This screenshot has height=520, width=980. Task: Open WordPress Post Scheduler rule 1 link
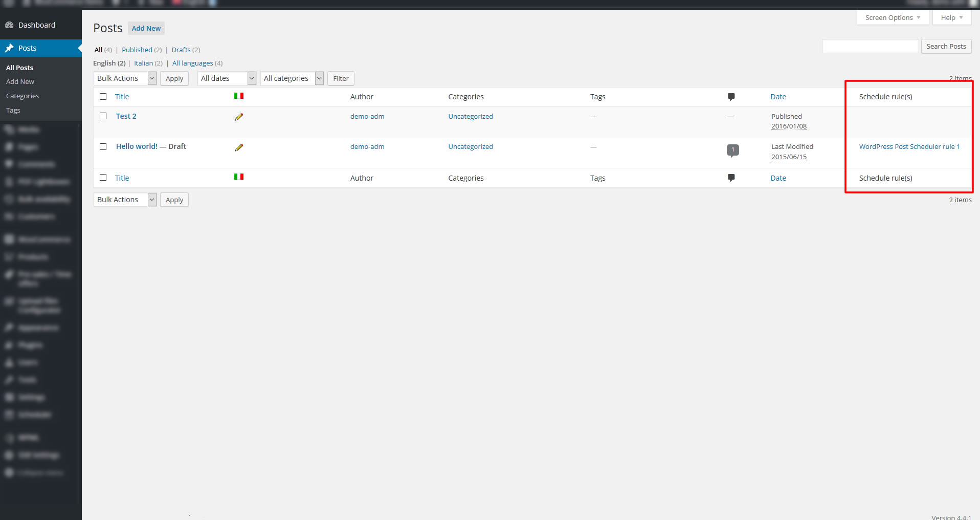tap(909, 146)
